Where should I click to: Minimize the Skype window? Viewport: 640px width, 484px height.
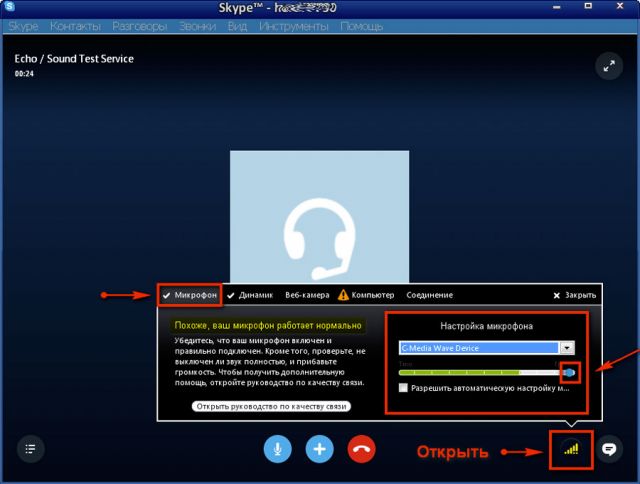click(556, 7)
